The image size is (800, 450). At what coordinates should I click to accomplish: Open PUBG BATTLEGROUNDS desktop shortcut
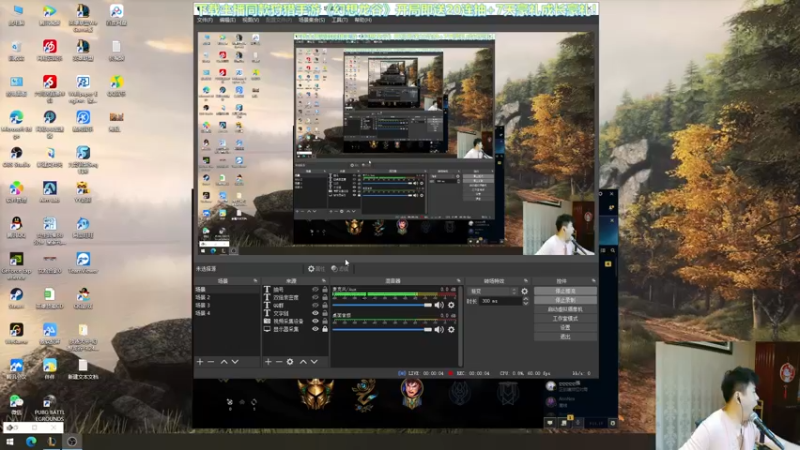point(49,408)
